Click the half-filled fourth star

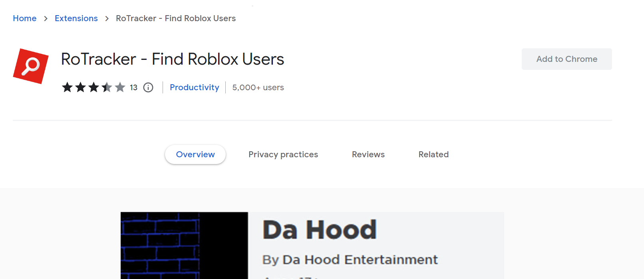click(x=107, y=87)
